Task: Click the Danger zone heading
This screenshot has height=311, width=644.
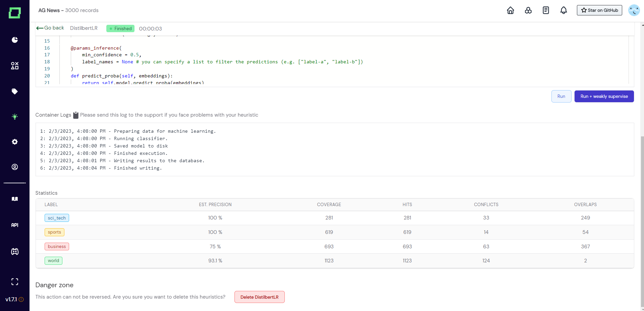Action: [x=54, y=285]
